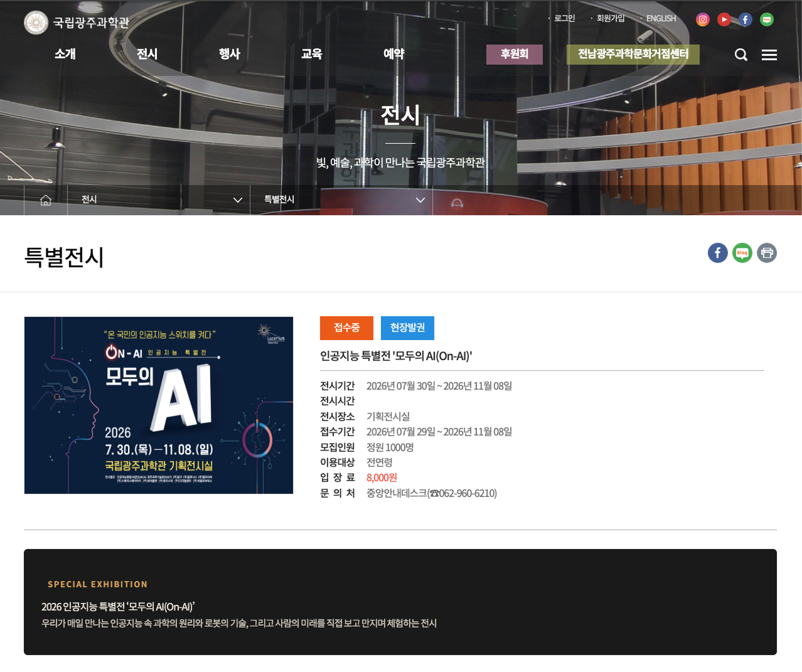802x672 pixels.
Task: Select the 후원회 button
Action: pyautogui.click(x=515, y=55)
